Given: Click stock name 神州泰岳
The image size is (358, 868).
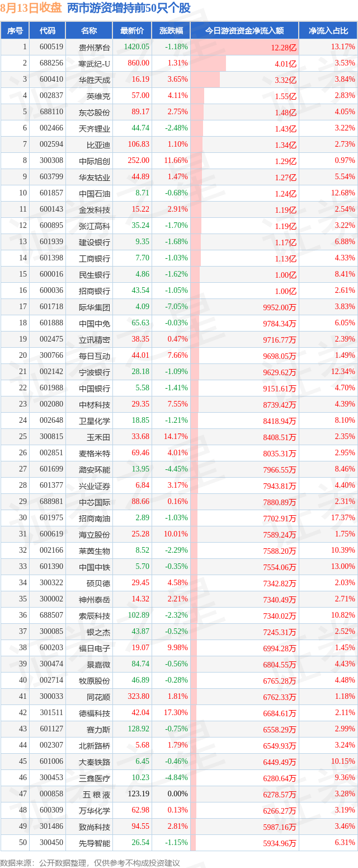Looking at the screenshot, I should click(95, 599).
